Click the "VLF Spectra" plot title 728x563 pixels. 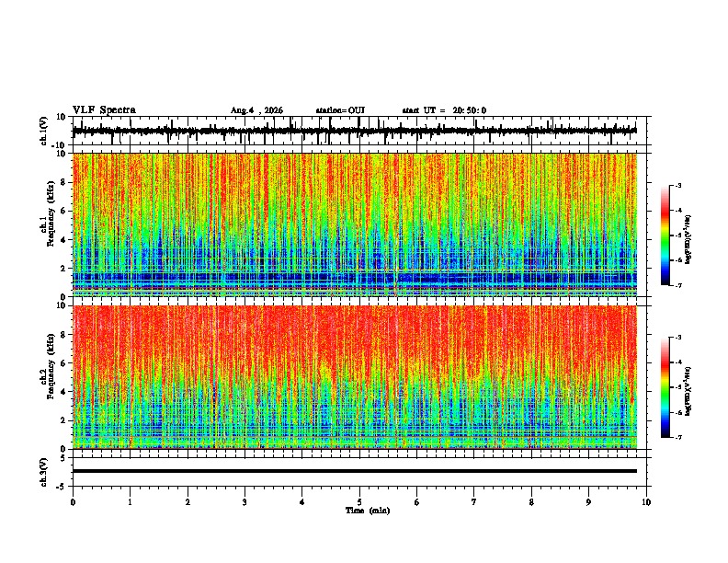pyautogui.click(x=104, y=110)
